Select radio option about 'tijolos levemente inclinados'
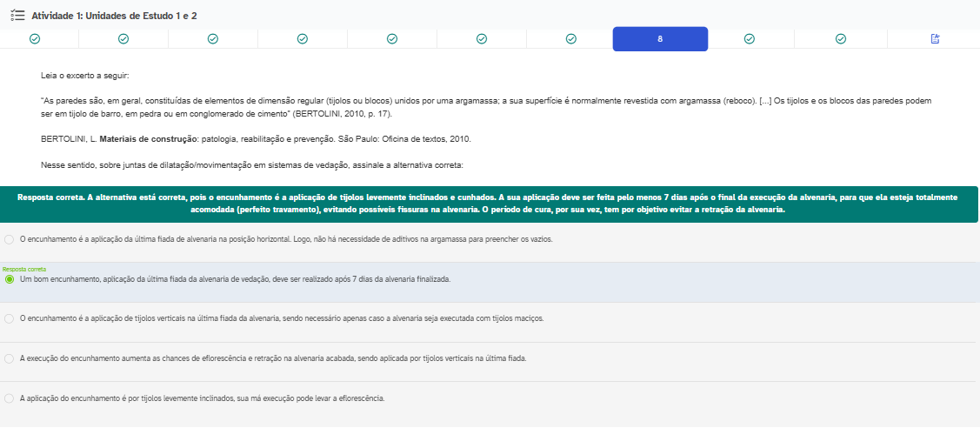The height and width of the screenshot is (428, 980). (10, 398)
